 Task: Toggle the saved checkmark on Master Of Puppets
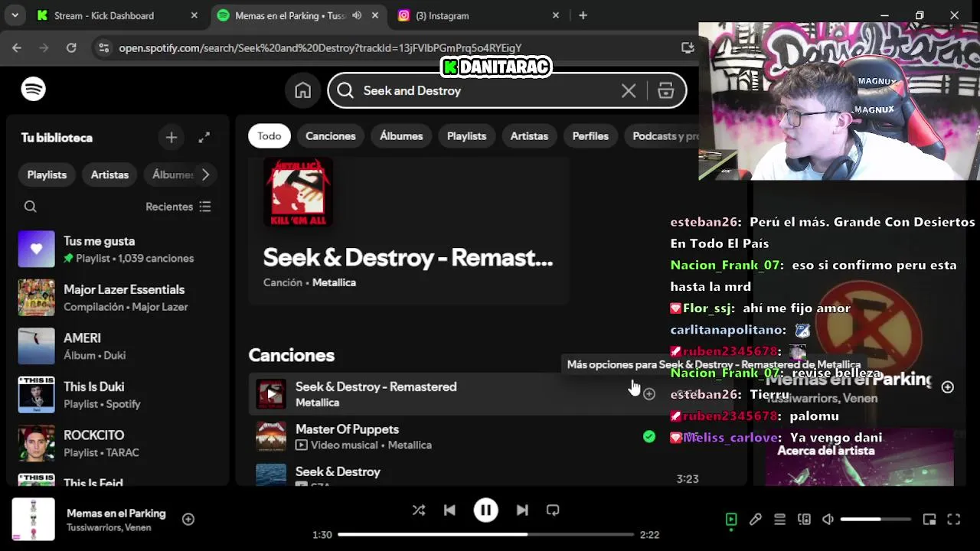tap(649, 437)
